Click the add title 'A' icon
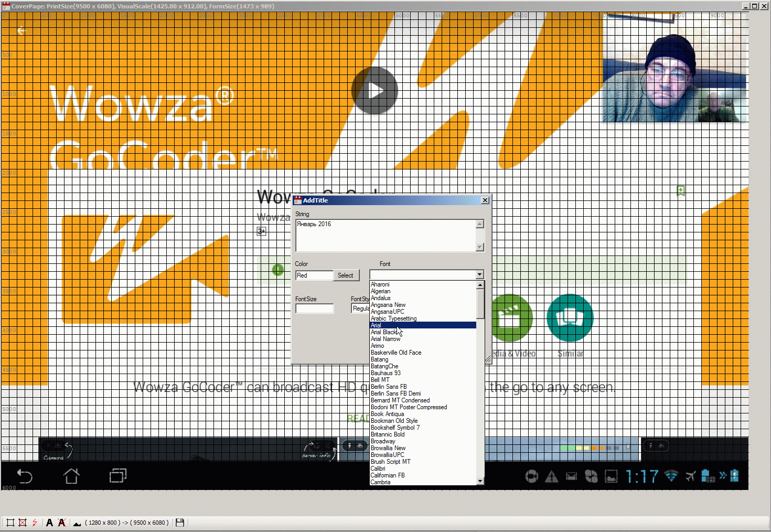 pos(50,523)
